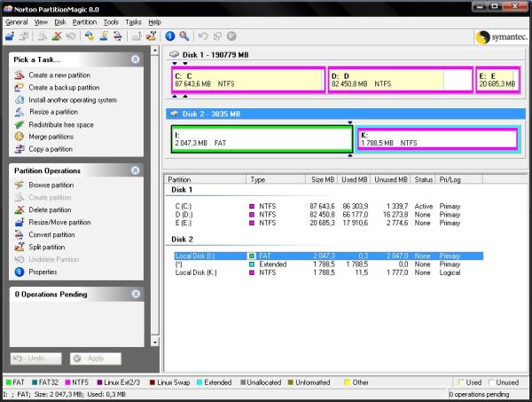Click the Merge partitions task icon
Image resolution: width=532 pixels, height=402 pixels.
pos(20,137)
